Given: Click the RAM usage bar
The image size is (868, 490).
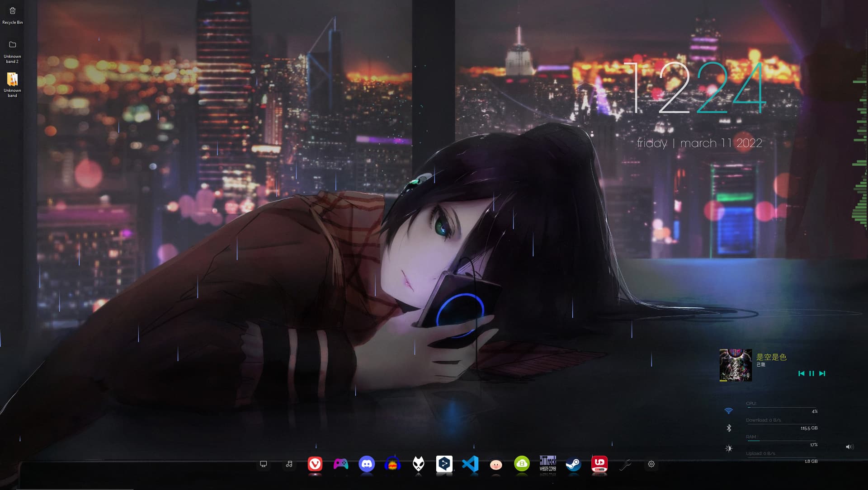Looking at the screenshot, I should 782,441.
